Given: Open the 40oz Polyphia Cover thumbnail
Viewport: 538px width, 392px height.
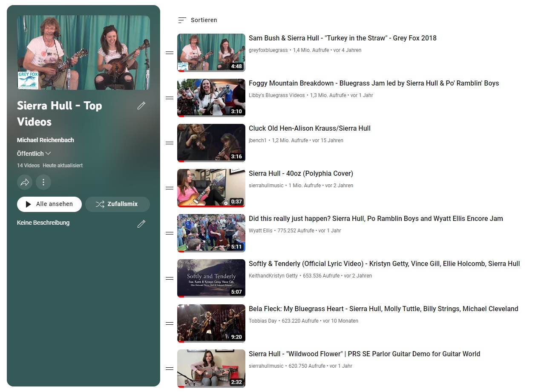Looking at the screenshot, I should coord(211,188).
